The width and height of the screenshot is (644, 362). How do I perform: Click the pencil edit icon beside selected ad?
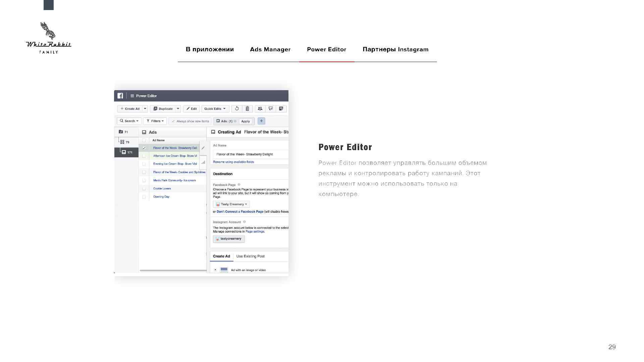coord(203,148)
